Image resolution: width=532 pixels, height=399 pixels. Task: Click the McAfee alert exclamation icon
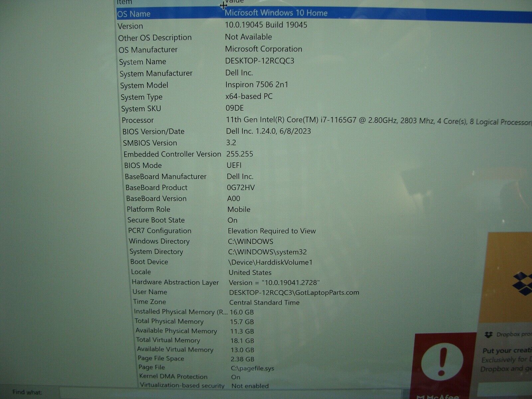442,362
